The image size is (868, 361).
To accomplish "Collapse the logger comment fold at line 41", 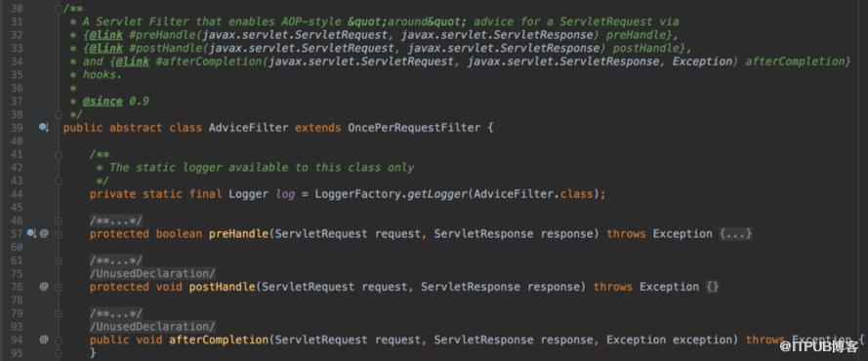I will 59,154.
